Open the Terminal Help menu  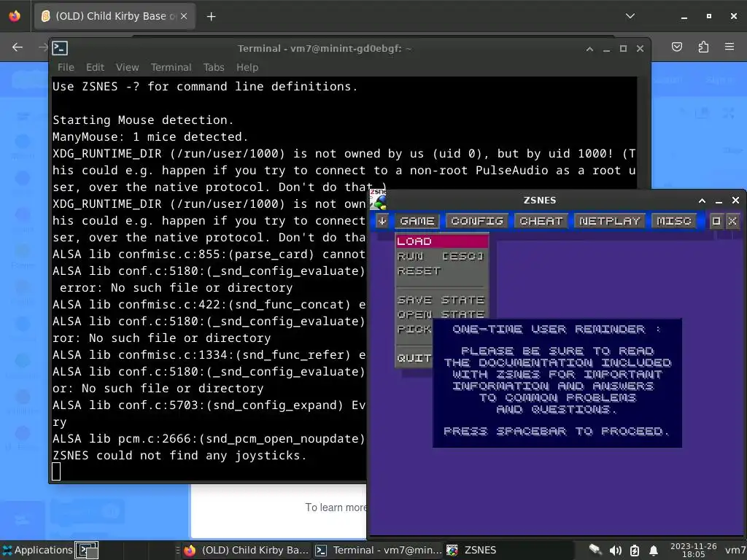[x=247, y=67]
